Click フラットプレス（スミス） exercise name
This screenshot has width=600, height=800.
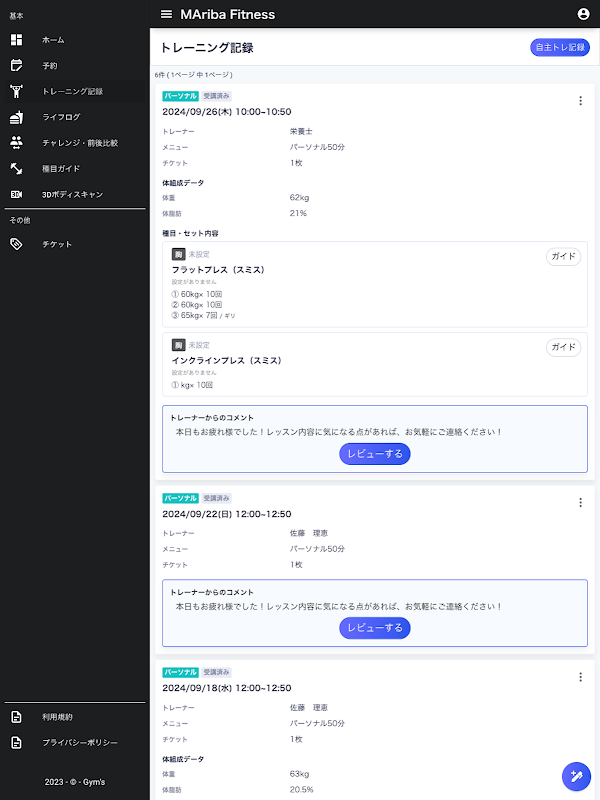(x=218, y=270)
